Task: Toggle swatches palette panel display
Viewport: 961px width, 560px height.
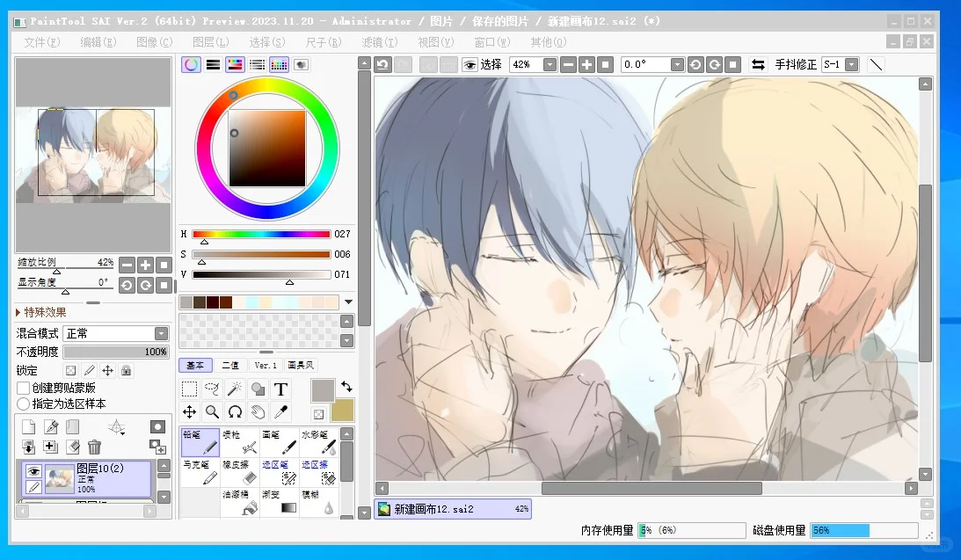Action: (280, 64)
